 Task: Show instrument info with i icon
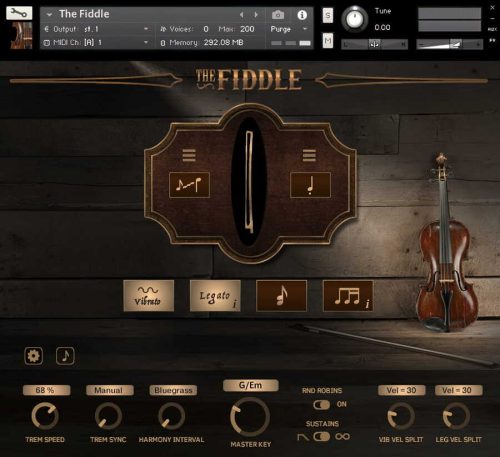302,15
